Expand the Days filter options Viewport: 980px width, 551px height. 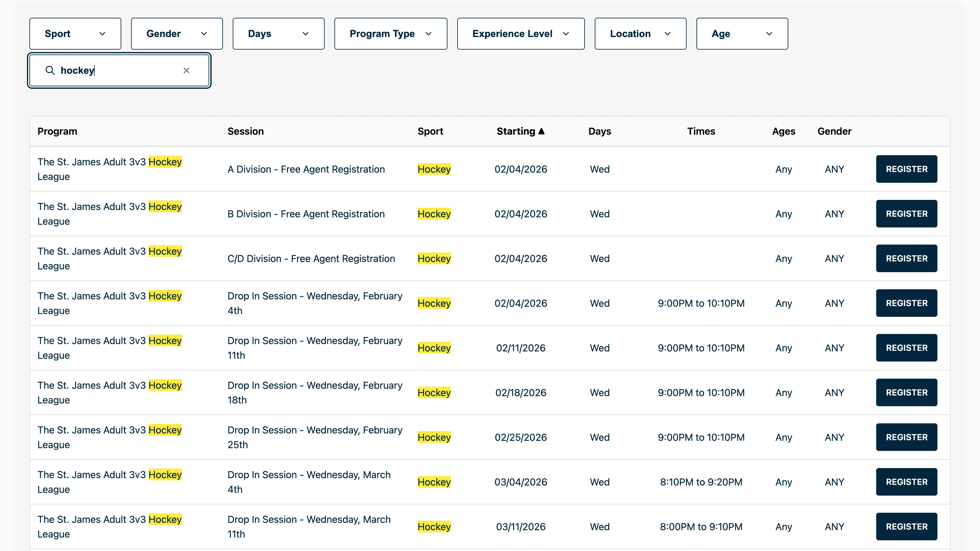click(x=278, y=33)
